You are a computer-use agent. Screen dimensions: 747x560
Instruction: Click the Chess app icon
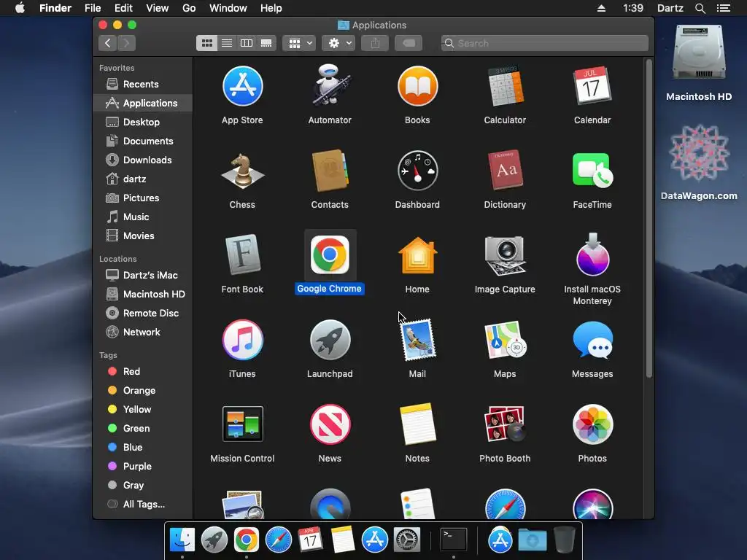[242, 171]
